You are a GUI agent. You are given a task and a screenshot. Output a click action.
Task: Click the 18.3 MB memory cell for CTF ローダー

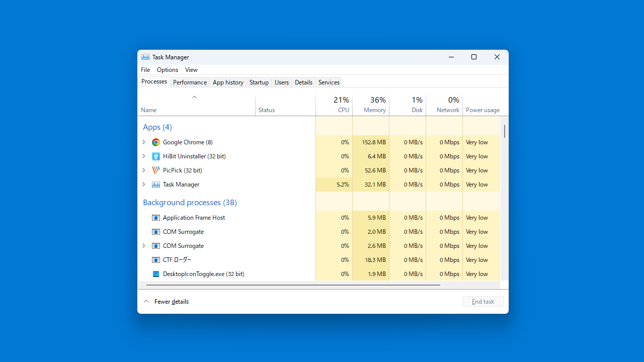(x=371, y=260)
